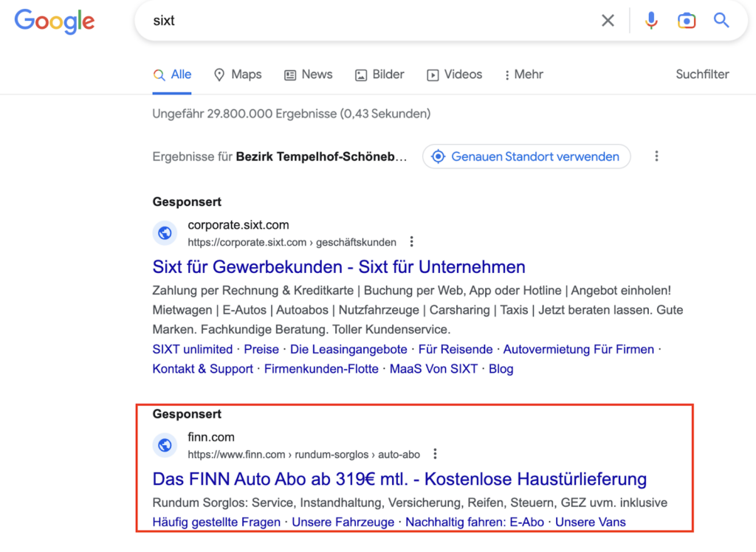Open Die Leasingangebote sitelink
This screenshot has width=756, height=552.
tap(348, 349)
